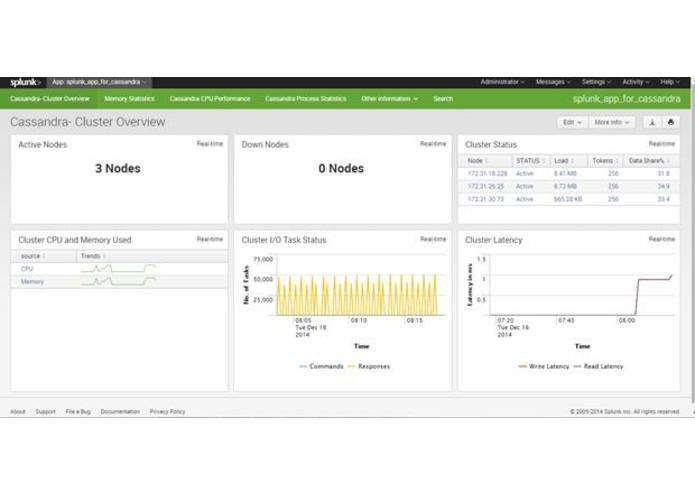Toggle the Commands legend entry
The height and width of the screenshot is (494, 695).
[x=321, y=366]
